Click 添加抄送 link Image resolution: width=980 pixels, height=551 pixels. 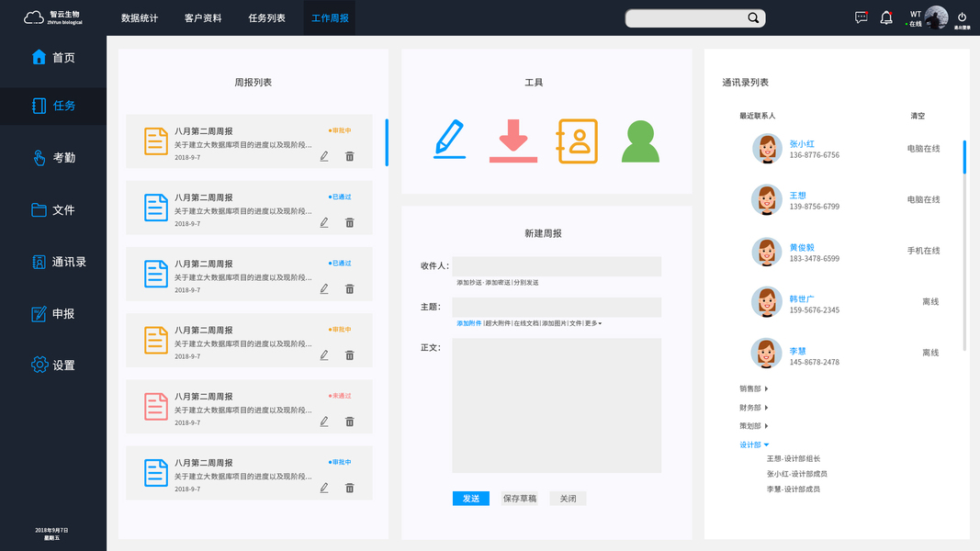[x=468, y=283]
